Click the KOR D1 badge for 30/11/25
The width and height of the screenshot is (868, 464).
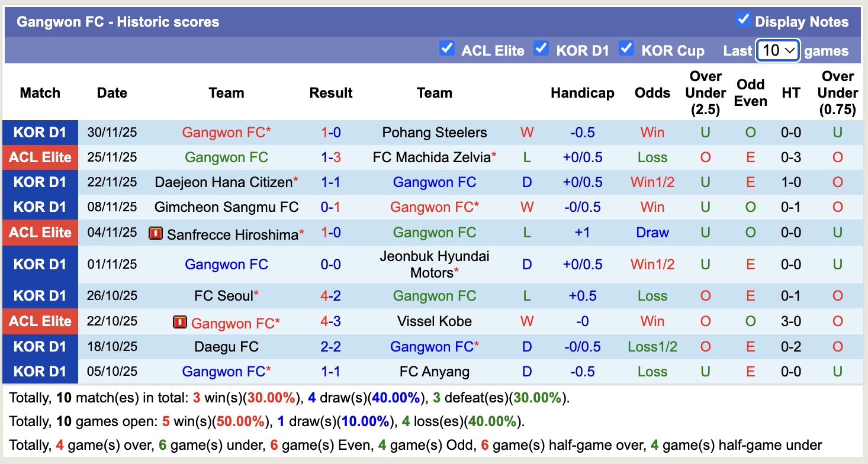click(40, 133)
